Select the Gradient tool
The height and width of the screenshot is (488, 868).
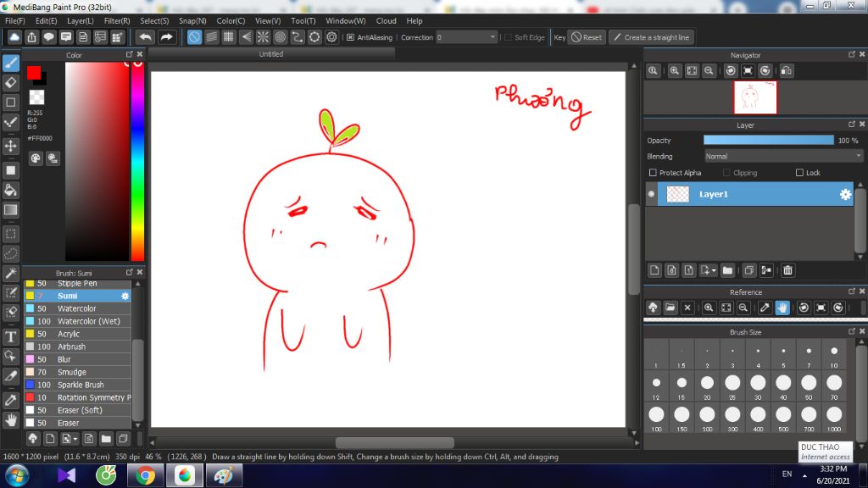coord(10,210)
